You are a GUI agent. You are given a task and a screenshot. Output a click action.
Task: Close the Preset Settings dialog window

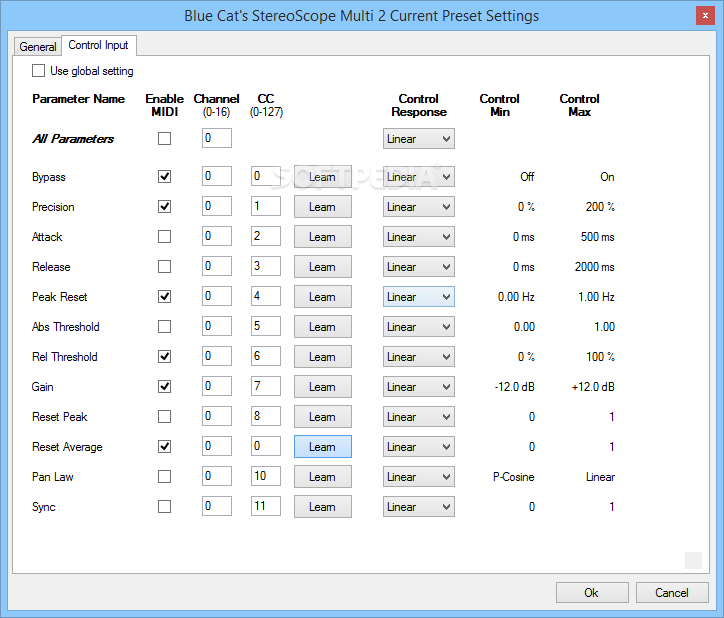tap(705, 16)
